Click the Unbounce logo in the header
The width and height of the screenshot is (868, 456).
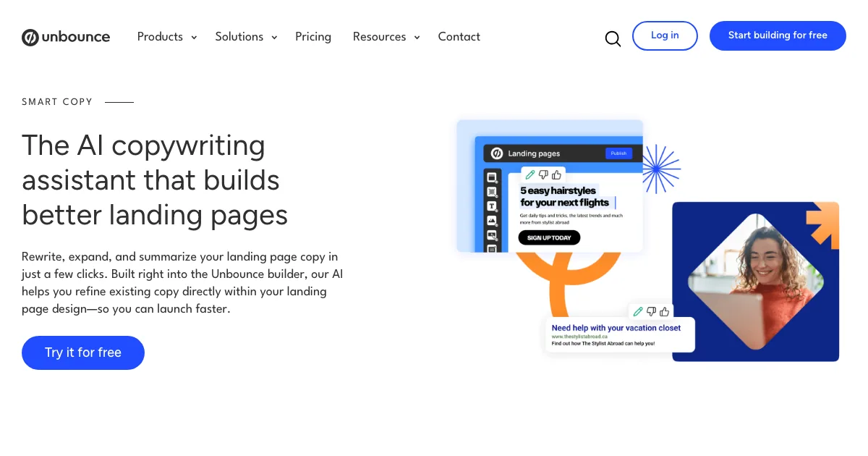(66, 37)
